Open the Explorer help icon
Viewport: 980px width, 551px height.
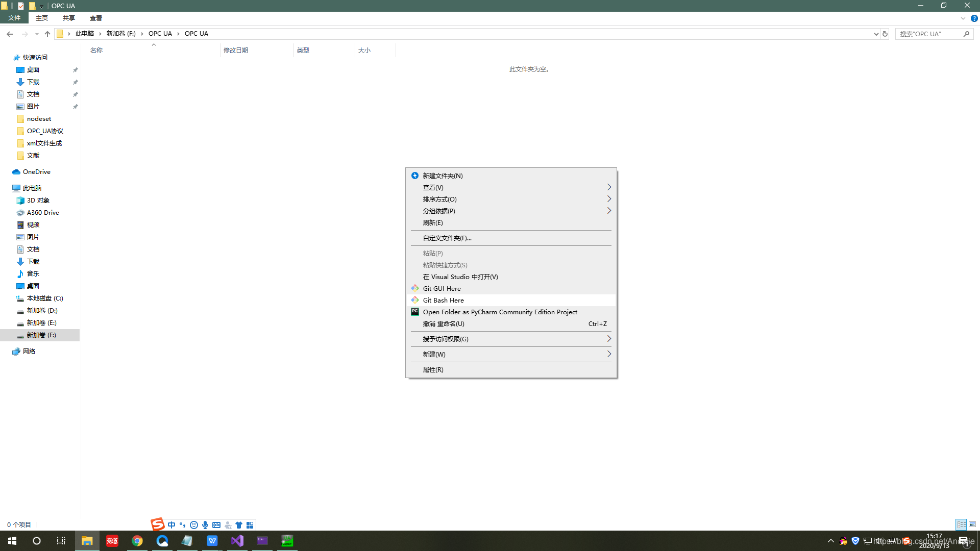click(974, 18)
